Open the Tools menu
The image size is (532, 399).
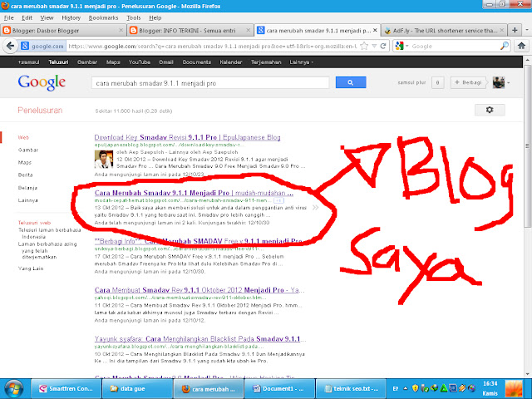point(134,17)
